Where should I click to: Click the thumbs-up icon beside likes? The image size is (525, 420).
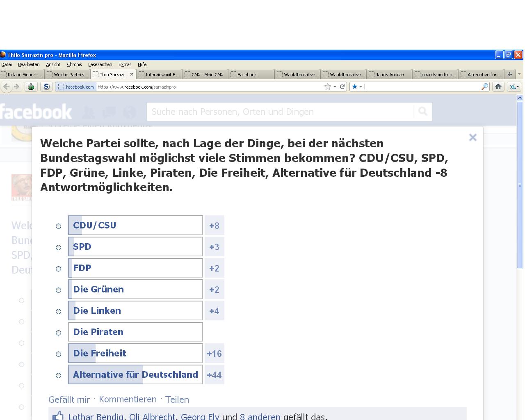click(x=58, y=415)
